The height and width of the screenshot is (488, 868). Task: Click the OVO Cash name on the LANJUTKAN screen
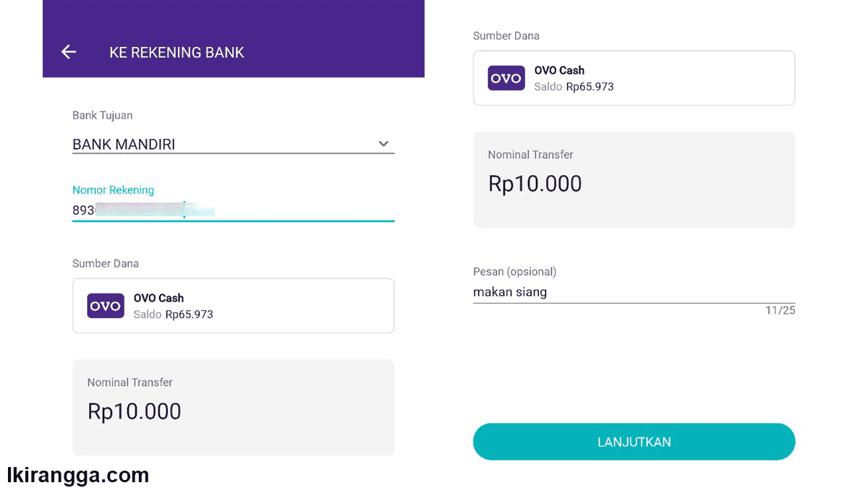(559, 70)
